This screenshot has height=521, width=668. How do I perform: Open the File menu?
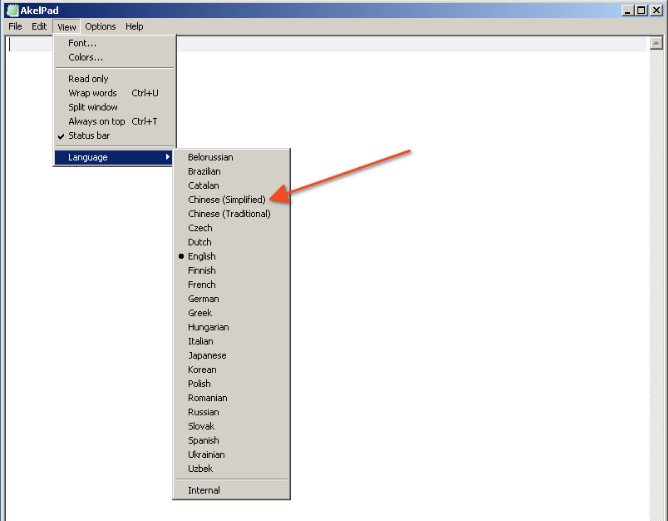pyautogui.click(x=15, y=27)
